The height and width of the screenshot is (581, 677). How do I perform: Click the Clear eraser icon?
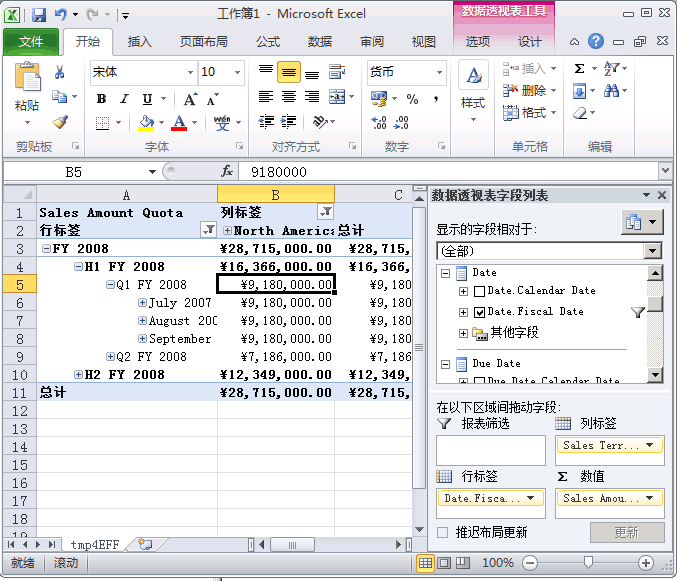pos(580,114)
